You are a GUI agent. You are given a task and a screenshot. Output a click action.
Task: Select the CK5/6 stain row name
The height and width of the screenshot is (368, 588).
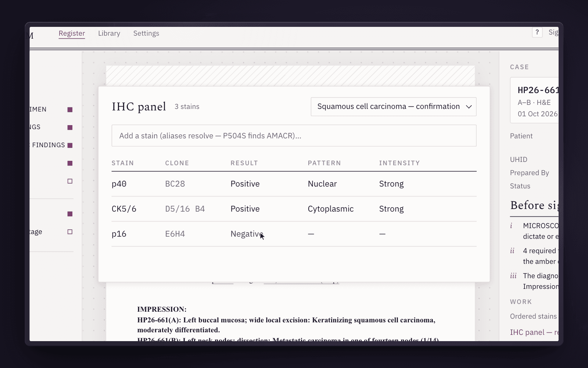124,209
